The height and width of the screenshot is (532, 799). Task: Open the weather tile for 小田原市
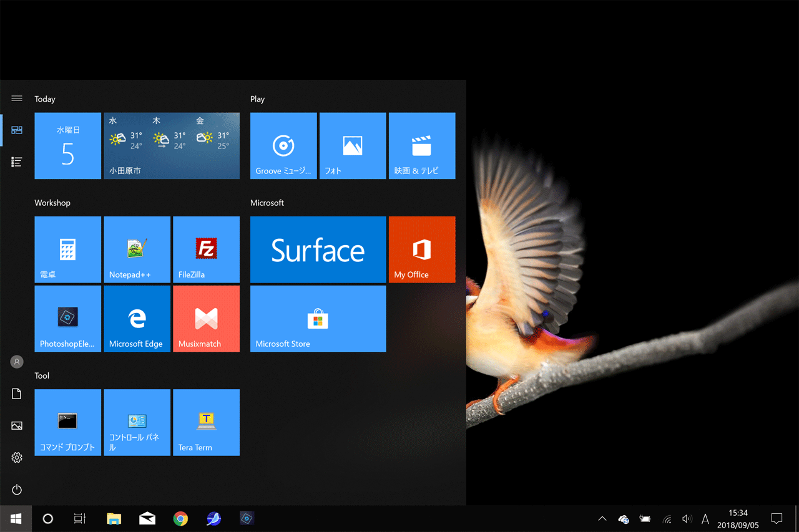click(172, 146)
